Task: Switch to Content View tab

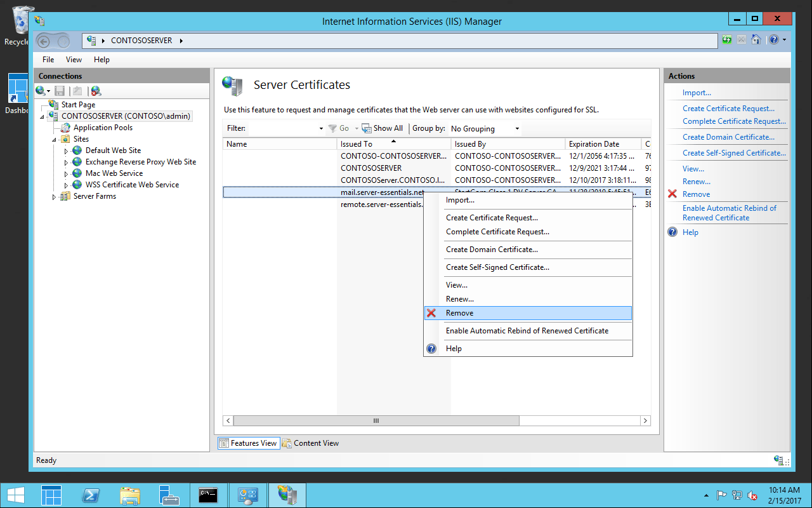Action: coord(310,443)
